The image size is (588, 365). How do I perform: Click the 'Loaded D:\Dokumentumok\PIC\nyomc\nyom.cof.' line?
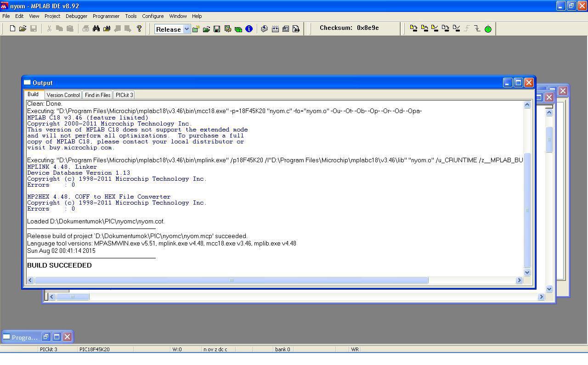(96, 222)
